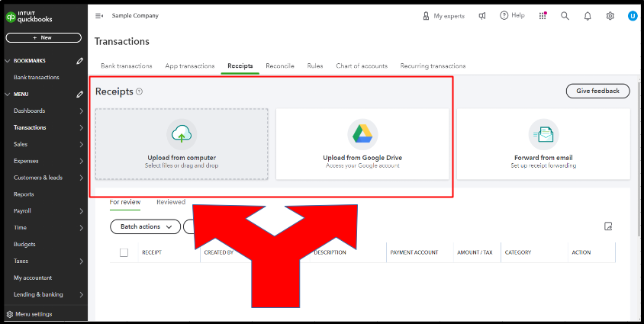Click the + New button
The width and height of the screenshot is (644, 324).
coord(43,37)
